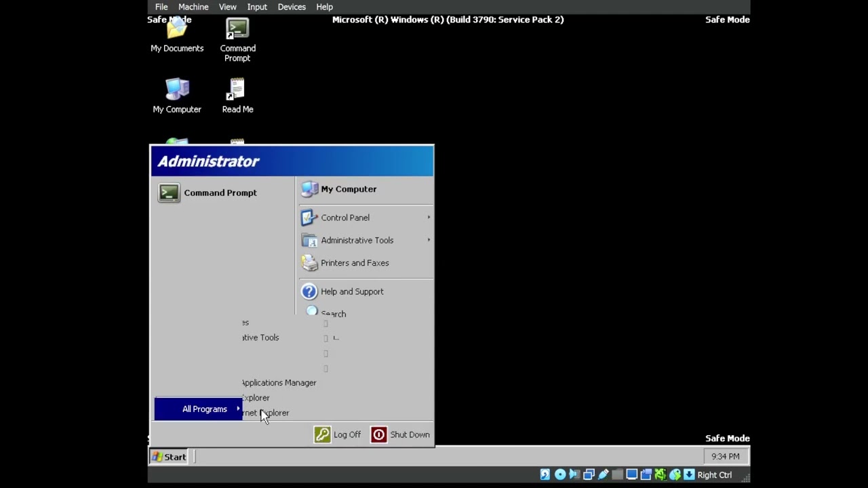The height and width of the screenshot is (488, 868).
Task: Choose Applications Manager in programs list
Action: pos(279,383)
